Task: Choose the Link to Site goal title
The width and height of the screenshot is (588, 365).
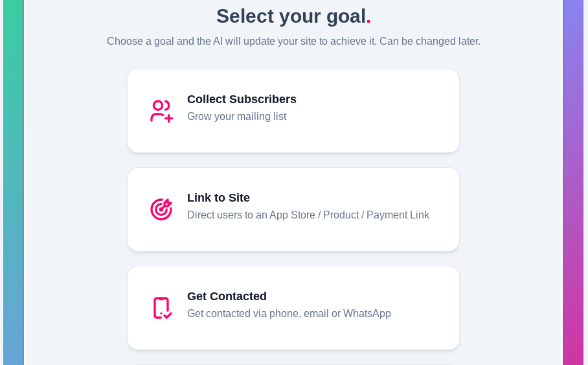Action: [x=218, y=198]
